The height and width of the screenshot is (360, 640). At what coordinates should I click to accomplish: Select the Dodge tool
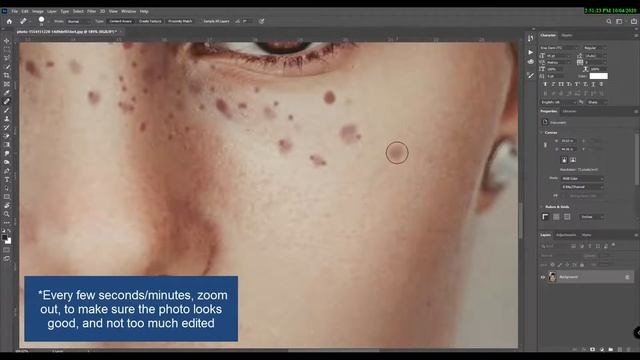pos(7,162)
